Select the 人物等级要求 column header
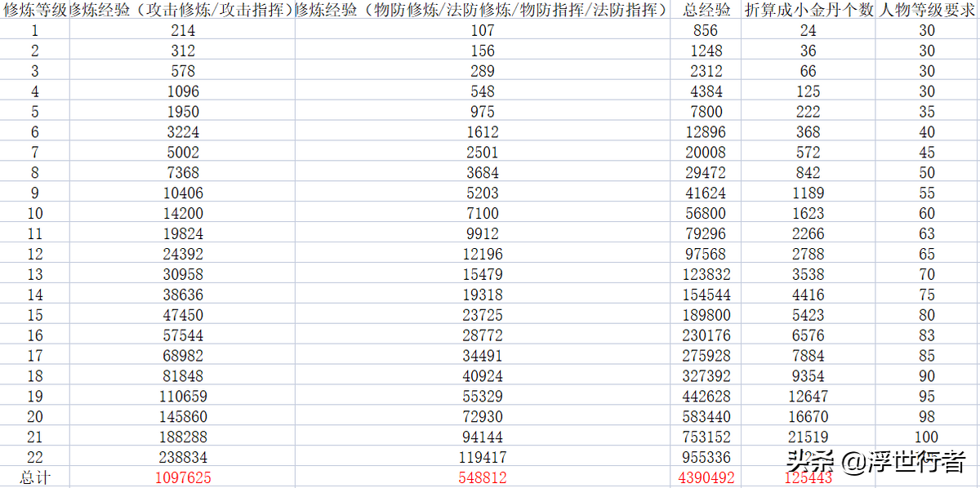Viewport: 980px width, 488px height. 927,11
